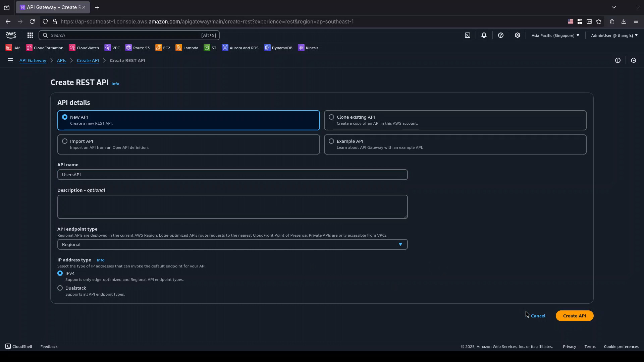Click the Create API button
This screenshot has width=644, height=362.
575,316
